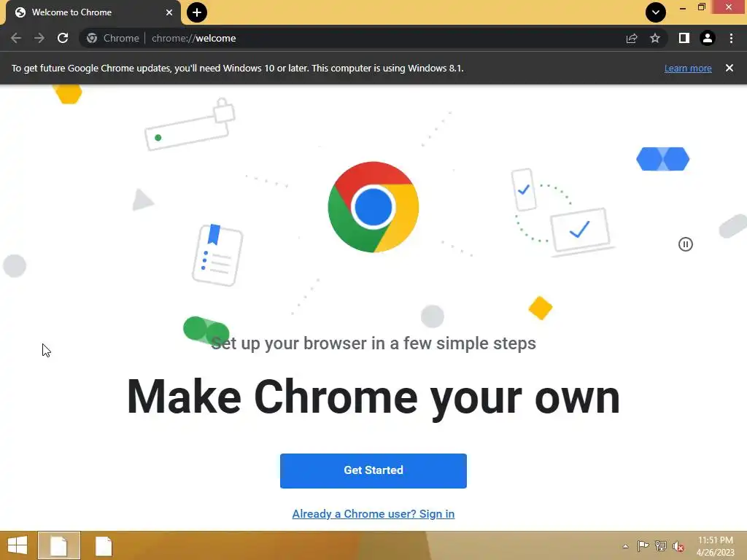The height and width of the screenshot is (560, 747).
Task: Share this page icon in address bar
Action: coord(632,38)
